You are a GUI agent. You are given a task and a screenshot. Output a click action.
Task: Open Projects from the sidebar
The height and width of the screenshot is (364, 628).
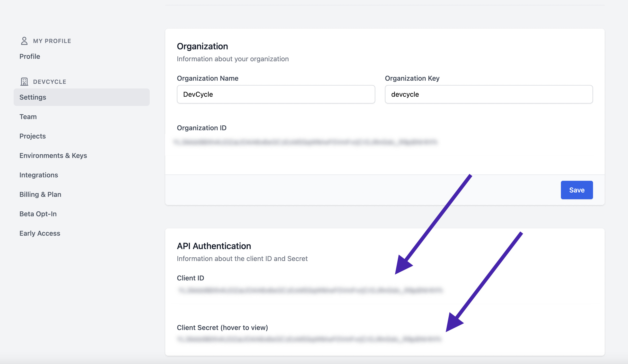32,136
